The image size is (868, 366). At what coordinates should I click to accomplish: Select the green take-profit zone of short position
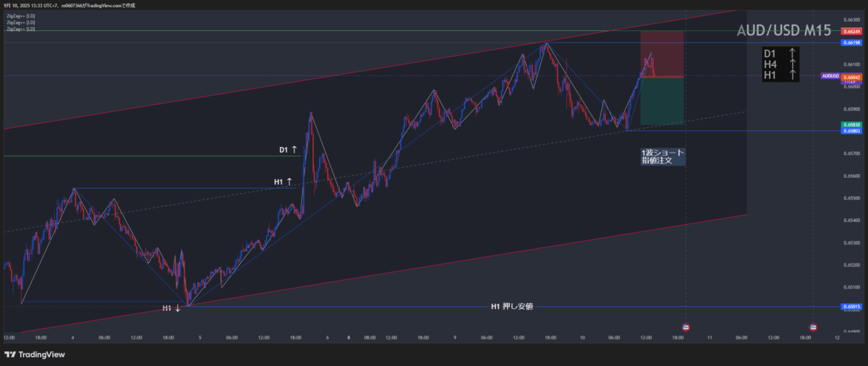[x=661, y=101]
